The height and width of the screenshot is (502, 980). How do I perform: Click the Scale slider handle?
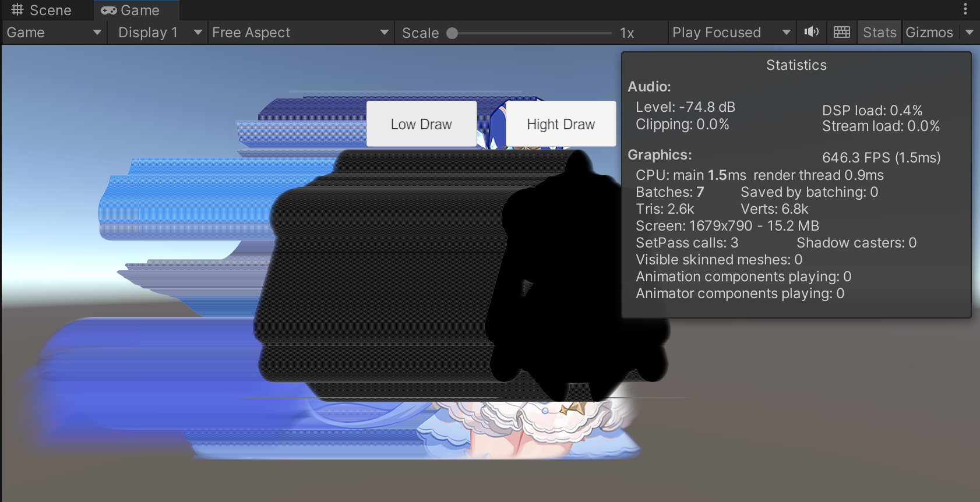click(x=452, y=33)
